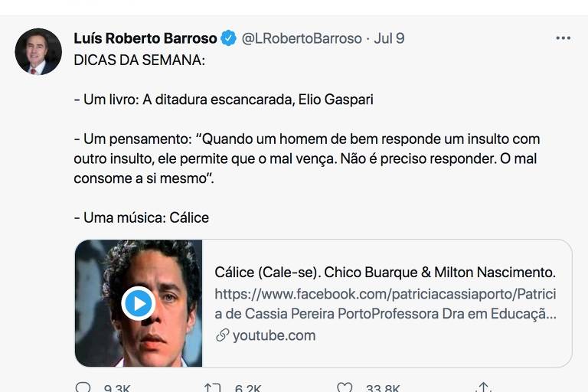588x392 pixels.
Task: Click Luís Roberto Barroso's profile avatar
Action: (x=38, y=51)
